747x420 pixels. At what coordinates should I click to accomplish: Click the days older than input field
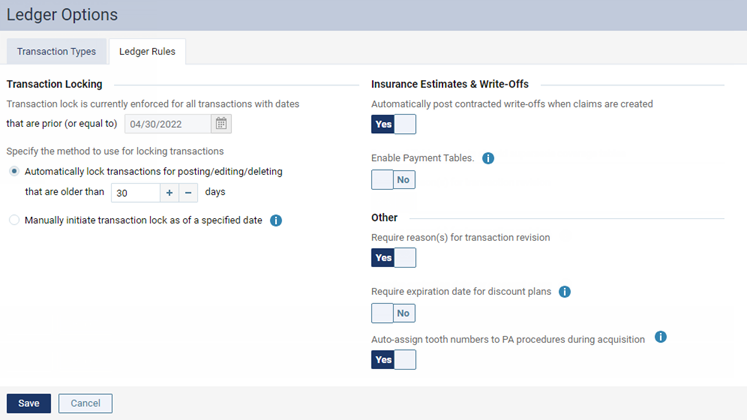[134, 192]
